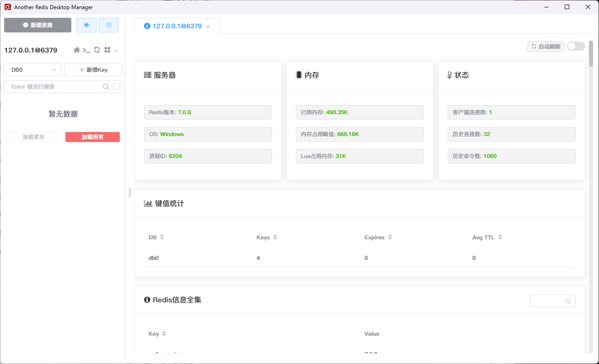Close the 127.0.0.1@6379 tab
Image resolution: width=599 pixels, height=364 pixels.
(x=208, y=26)
